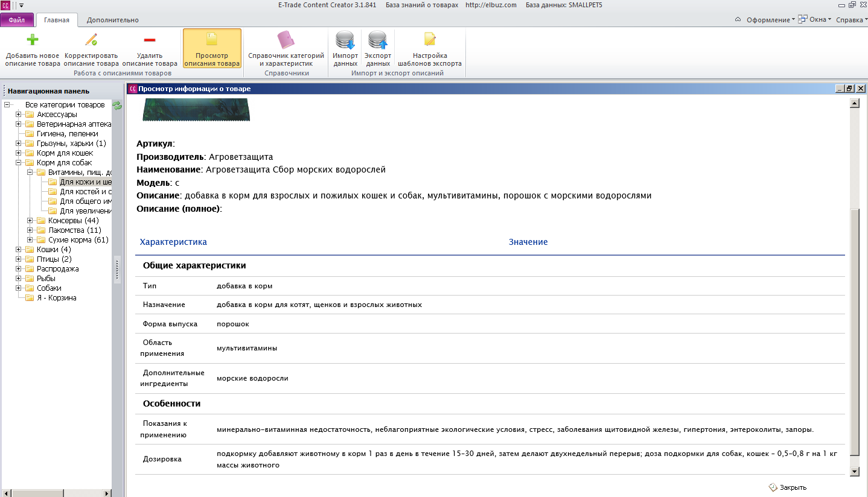Open the Справка dropdown menu

tap(851, 20)
